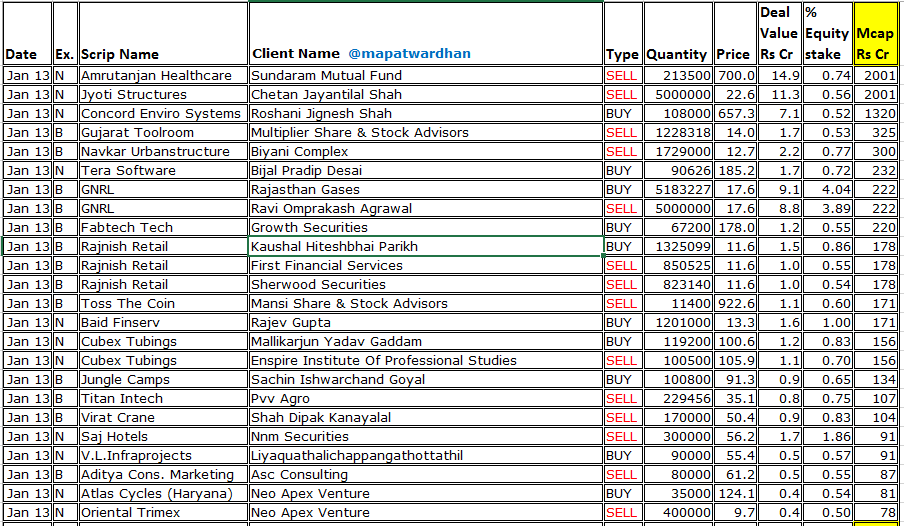Click the selected Kaushal Hiteshbhai Parikh cell
Image resolution: width=904 pixels, height=526 pixels.
pos(425,247)
